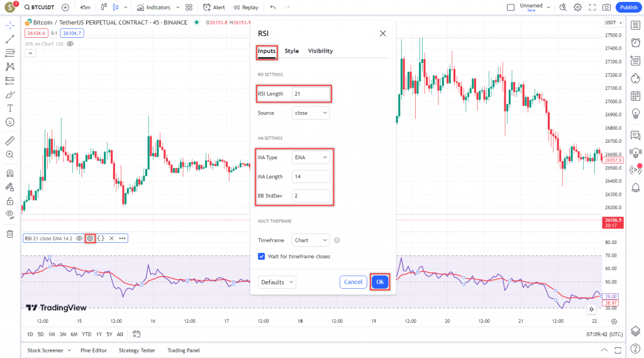The width and height of the screenshot is (644, 358).
Task: Activate the zoom in tool
Action: pyautogui.click(x=10, y=155)
